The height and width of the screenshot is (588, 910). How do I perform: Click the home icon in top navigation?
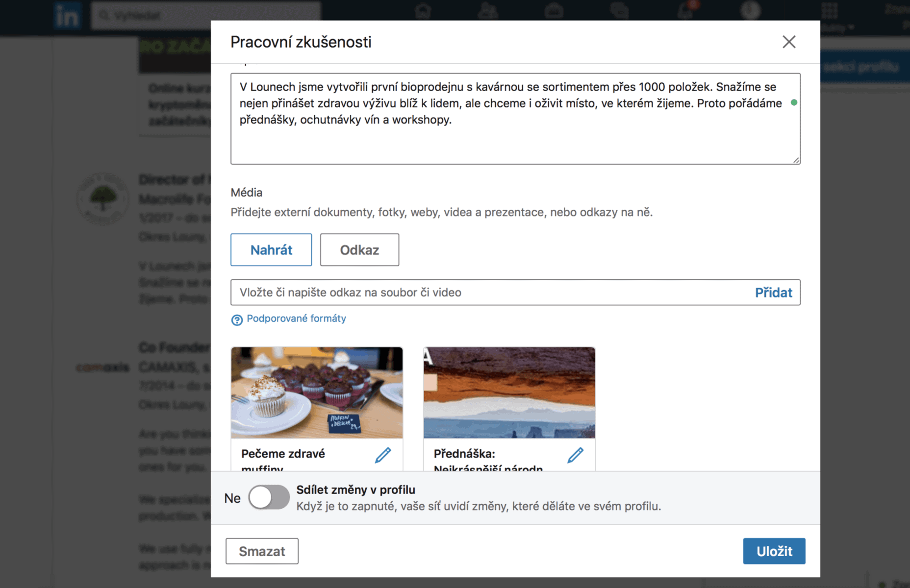click(x=423, y=11)
